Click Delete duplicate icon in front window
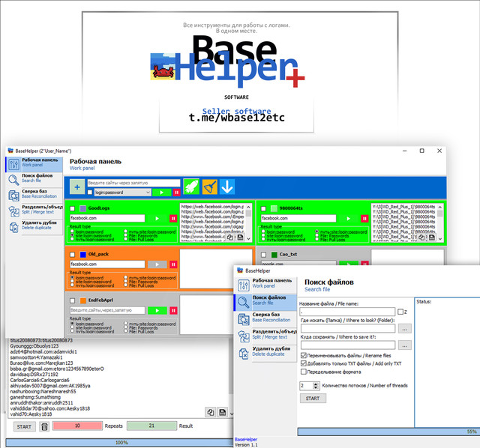Viewport: 480px width, 448px height. 244,354
